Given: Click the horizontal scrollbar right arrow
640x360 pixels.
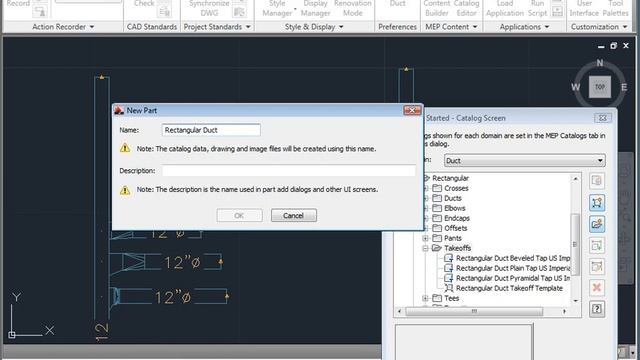Looking at the screenshot, I should (x=564, y=311).
